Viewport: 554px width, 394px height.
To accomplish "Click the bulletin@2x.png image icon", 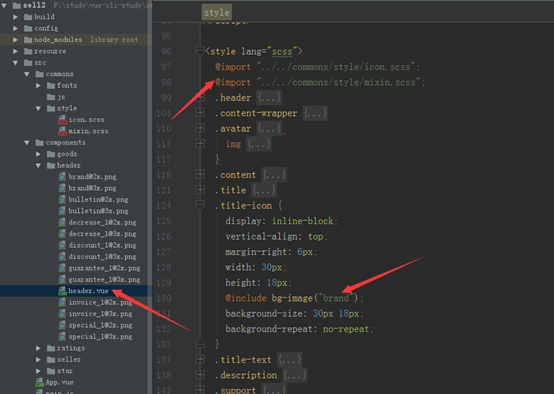I will [62, 200].
